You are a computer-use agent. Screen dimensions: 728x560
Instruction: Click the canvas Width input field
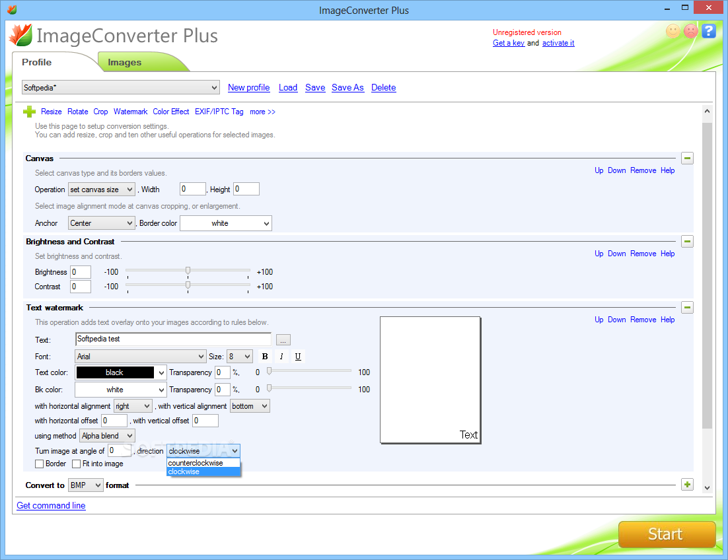pos(193,189)
